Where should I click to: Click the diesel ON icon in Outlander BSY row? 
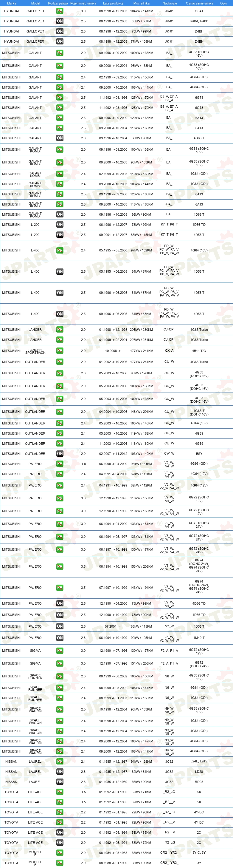[x=60, y=454]
